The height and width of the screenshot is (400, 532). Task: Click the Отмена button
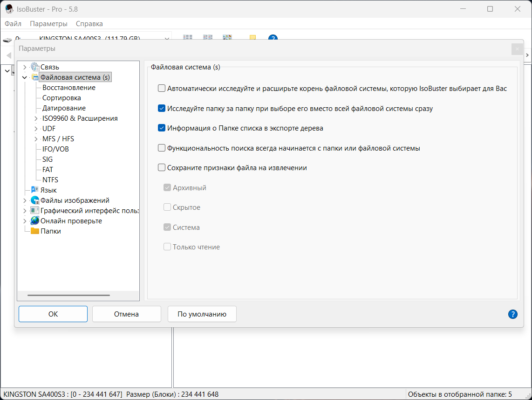coord(127,314)
